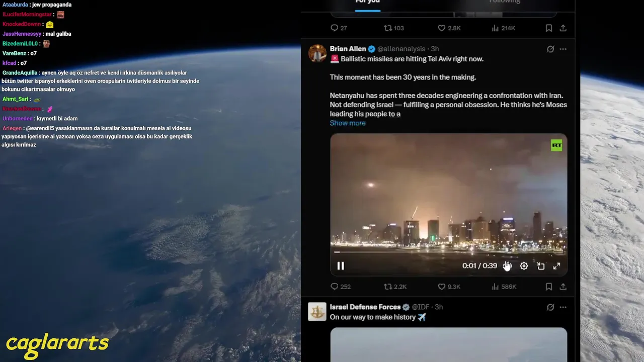This screenshot has height=362, width=644.
Task: Click chat username VareBenz
Action: (x=14, y=53)
